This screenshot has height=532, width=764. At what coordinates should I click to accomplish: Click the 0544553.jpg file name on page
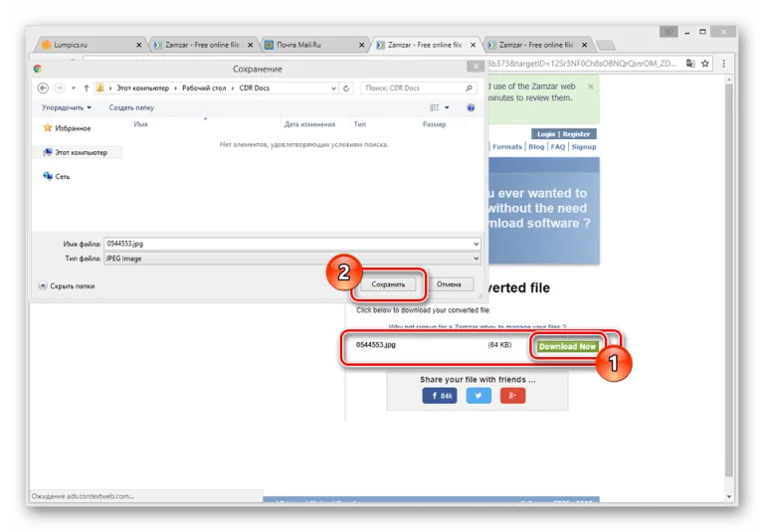(x=376, y=344)
